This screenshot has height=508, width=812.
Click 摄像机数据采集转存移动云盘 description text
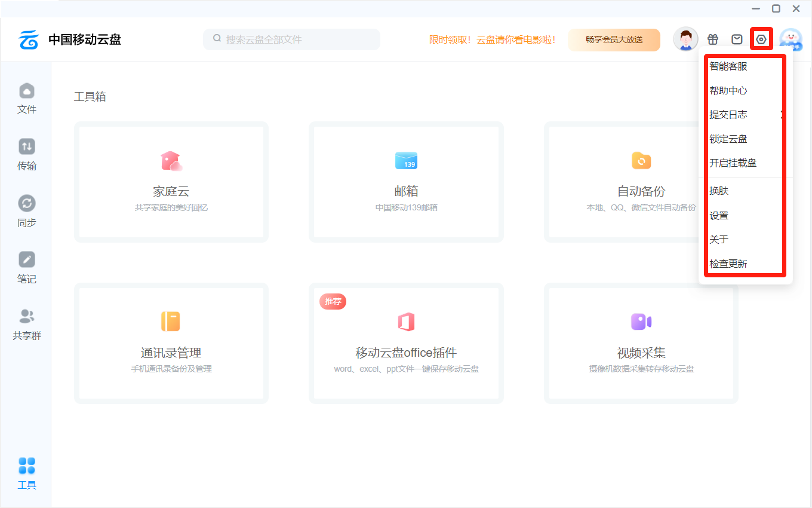click(x=641, y=369)
